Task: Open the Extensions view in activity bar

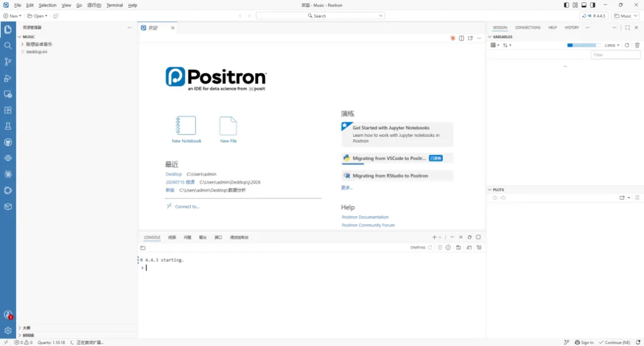Action: [8, 110]
